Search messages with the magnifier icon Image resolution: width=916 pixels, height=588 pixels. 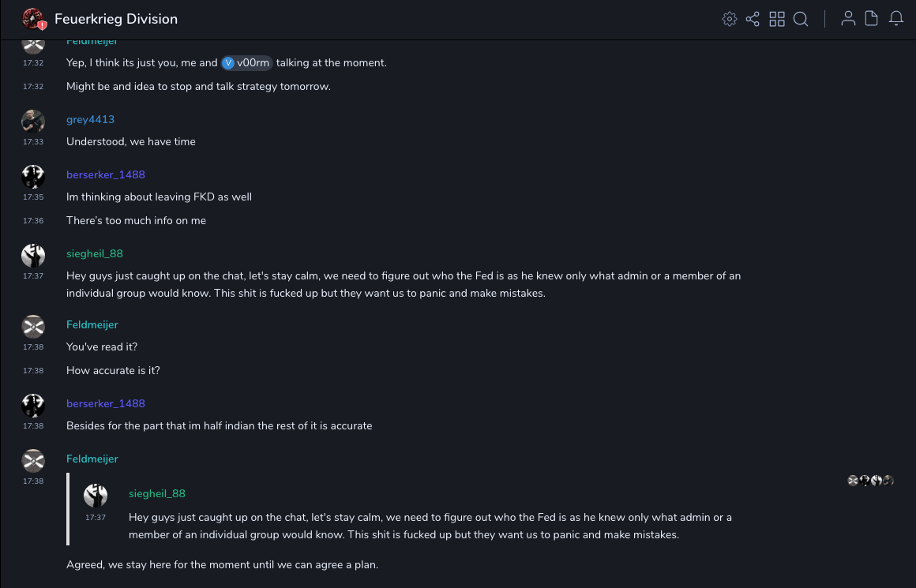tap(801, 19)
